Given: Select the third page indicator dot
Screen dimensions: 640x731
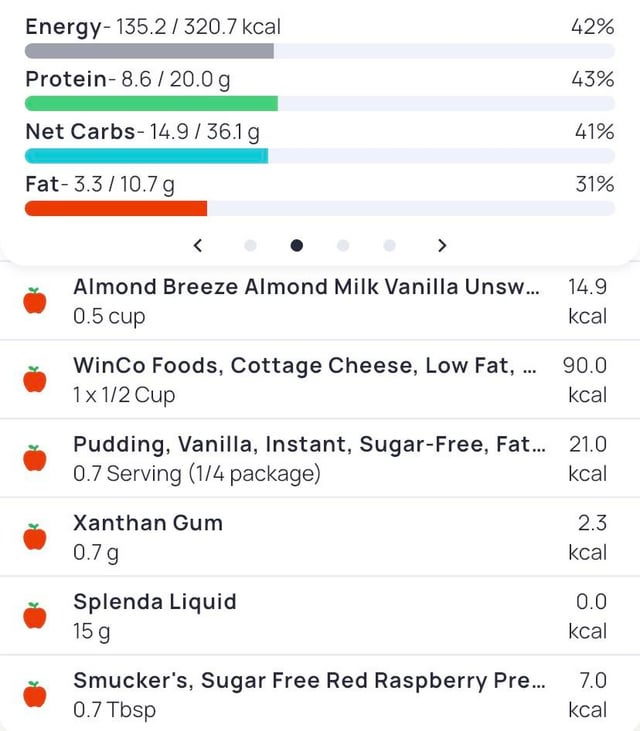Looking at the screenshot, I should [x=343, y=245].
